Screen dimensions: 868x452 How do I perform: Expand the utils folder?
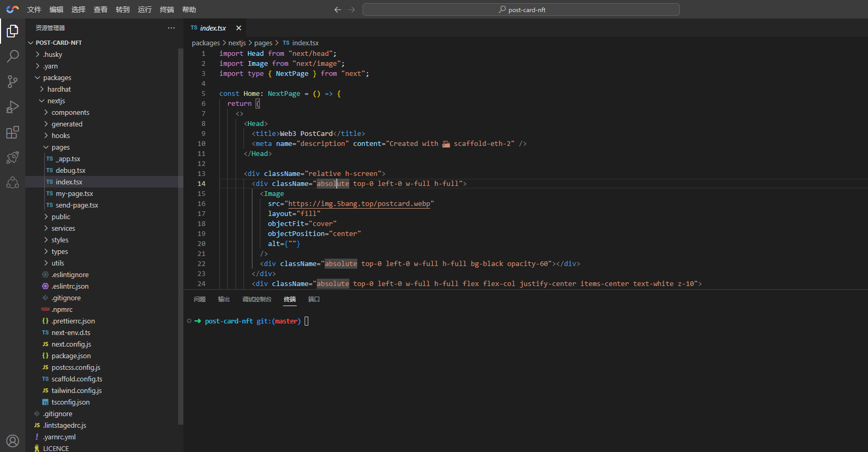pyautogui.click(x=104, y=263)
